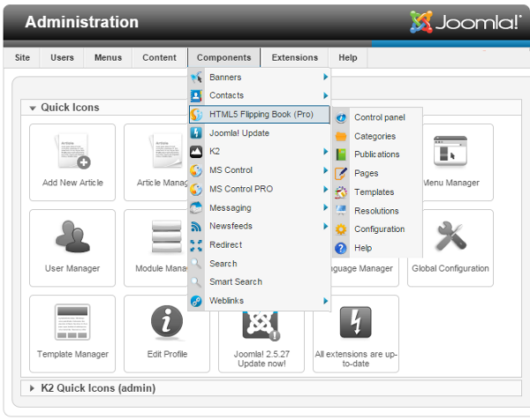The height and width of the screenshot is (420, 530).
Task: Expand the Contacts submenu arrow
Action: [325, 95]
